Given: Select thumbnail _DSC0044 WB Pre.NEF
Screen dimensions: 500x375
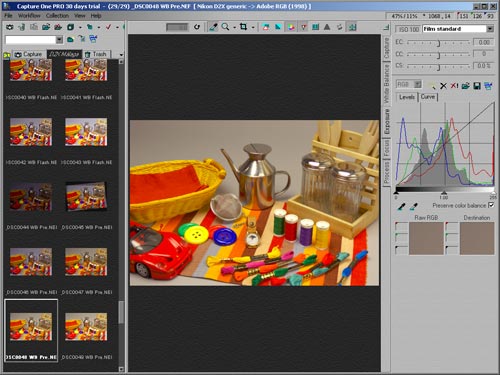Looking at the screenshot, I should tap(31, 197).
